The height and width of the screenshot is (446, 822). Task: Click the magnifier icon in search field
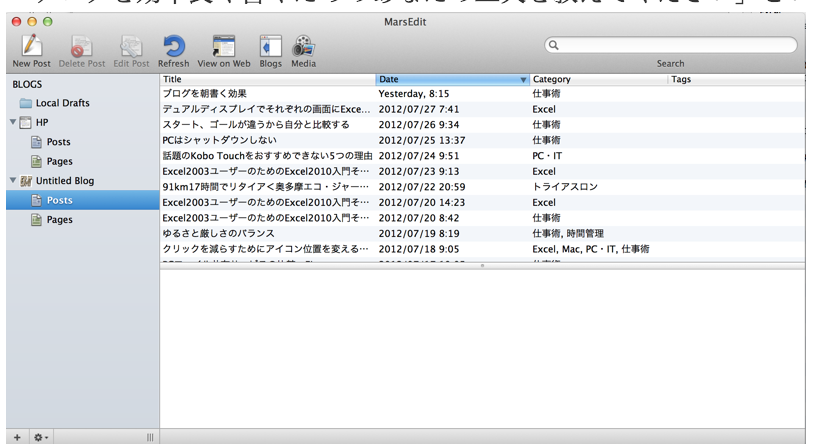coord(554,45)
